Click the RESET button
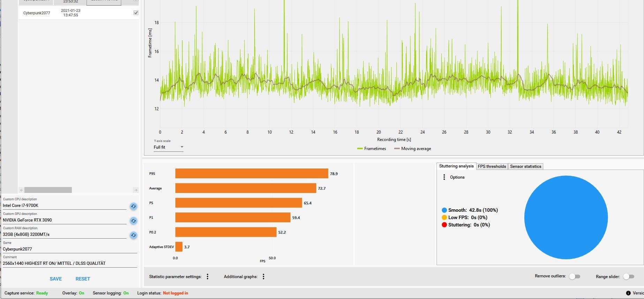The image size is (644, 299). pyautogui.click(x=83, y=279)
